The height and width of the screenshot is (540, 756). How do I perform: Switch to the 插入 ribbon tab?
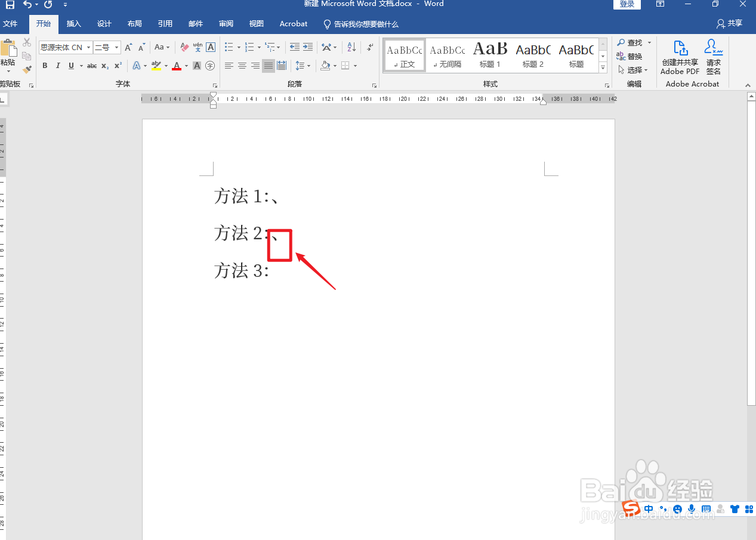73,23
